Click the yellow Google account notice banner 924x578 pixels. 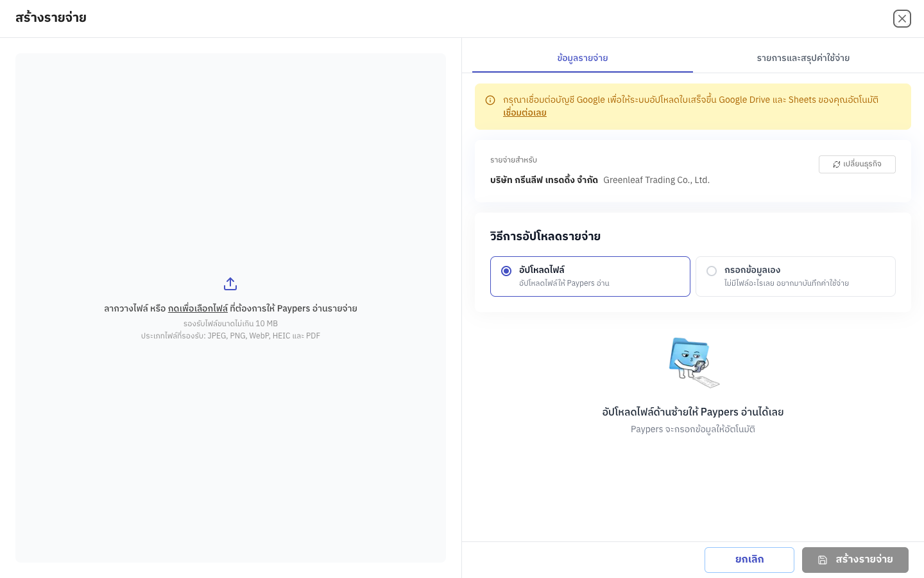(693, 107)
